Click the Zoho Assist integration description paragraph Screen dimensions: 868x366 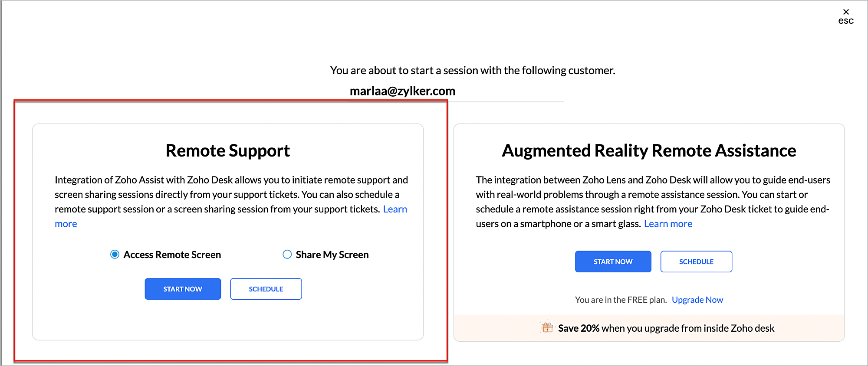231,194
